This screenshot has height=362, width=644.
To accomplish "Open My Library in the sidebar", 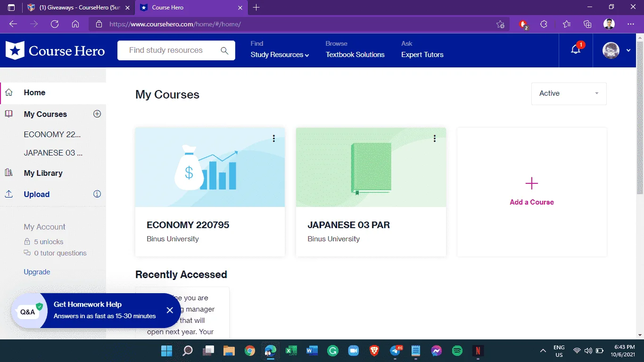I will (43, 173).
